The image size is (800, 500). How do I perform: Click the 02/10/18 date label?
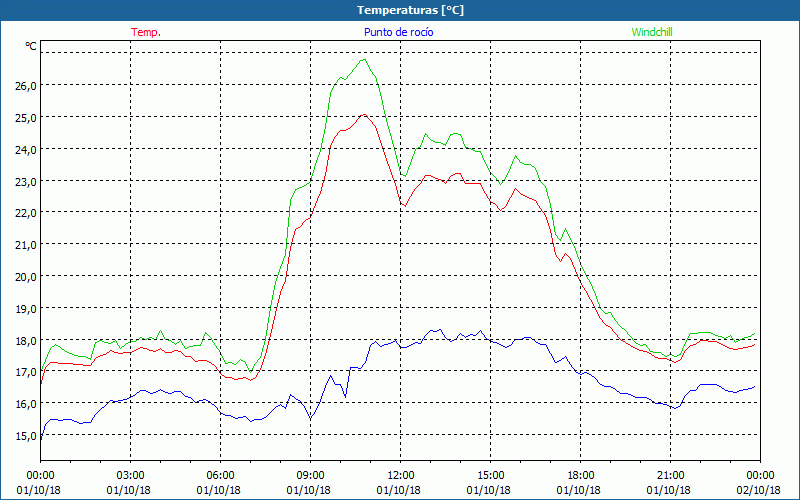[759, 490]
